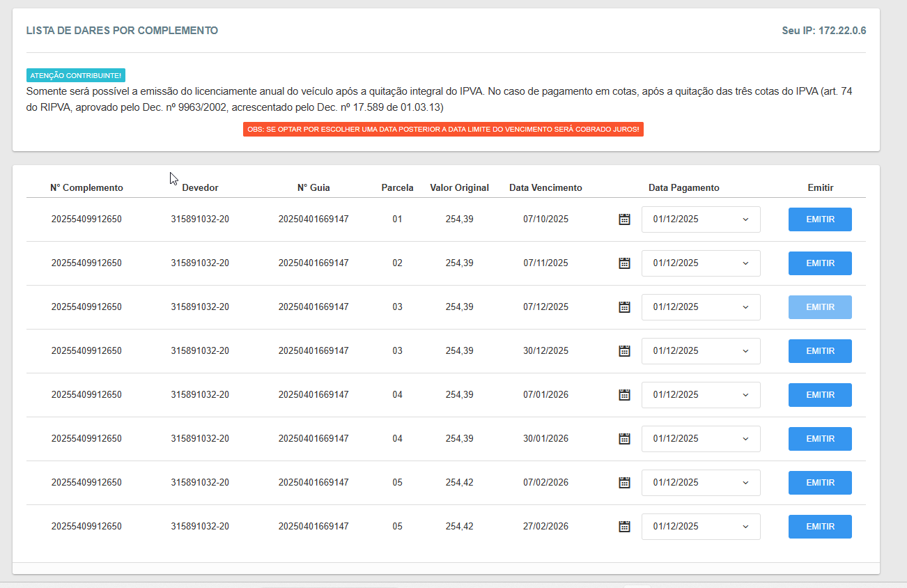The height and width of the screenshot is (588, 907).
Task: Open payment date dropdown for row due 07/01/2026
Action: (700, 395)
